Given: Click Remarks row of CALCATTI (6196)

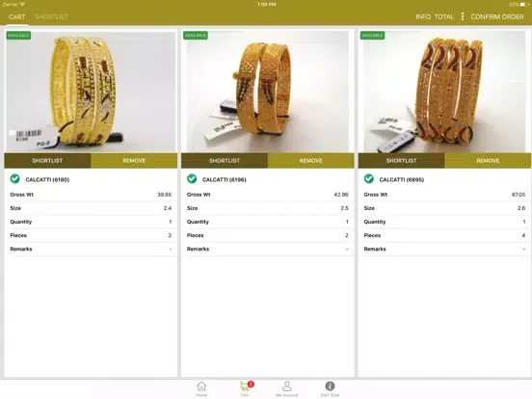Looking at the screenshot, I should (268, 249).
